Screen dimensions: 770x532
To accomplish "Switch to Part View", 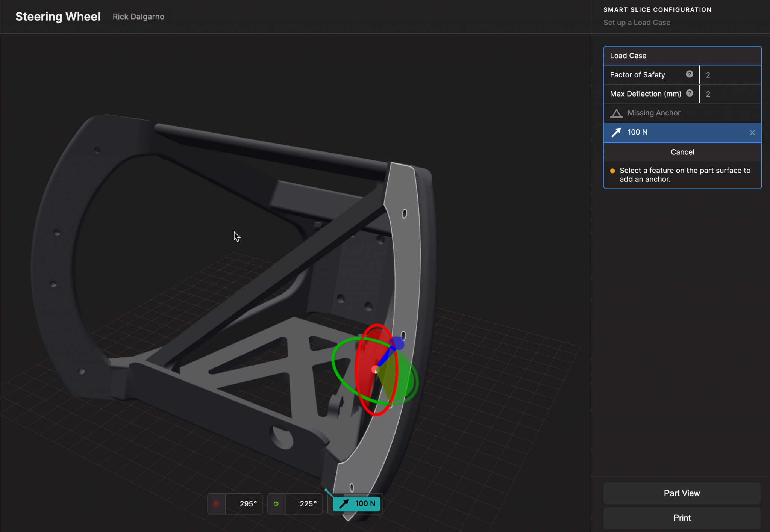I will tap(682, 493).
